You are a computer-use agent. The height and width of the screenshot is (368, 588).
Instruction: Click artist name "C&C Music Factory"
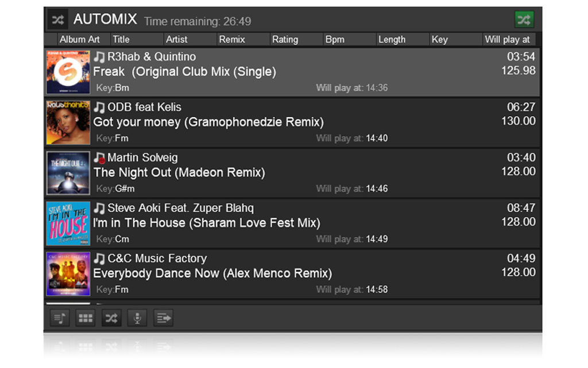pyautogui.click(x=157, y=258)
